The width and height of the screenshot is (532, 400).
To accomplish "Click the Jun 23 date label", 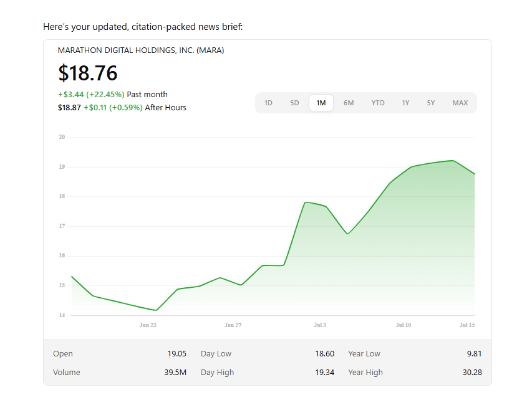I will tap(148, 325).
